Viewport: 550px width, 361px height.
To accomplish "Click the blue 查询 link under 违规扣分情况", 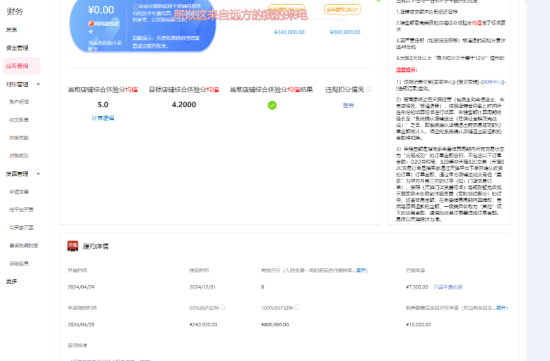I will (x=348, y=105).
